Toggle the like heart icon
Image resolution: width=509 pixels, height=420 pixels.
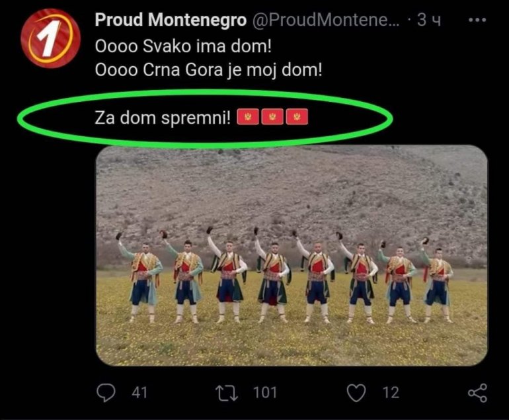[x=356, y=393]
